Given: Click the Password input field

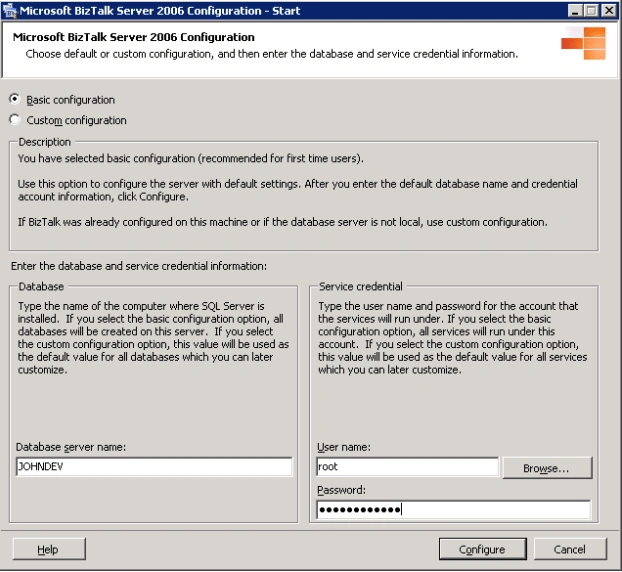Looking at the screenshot, I should coord(453,509).
